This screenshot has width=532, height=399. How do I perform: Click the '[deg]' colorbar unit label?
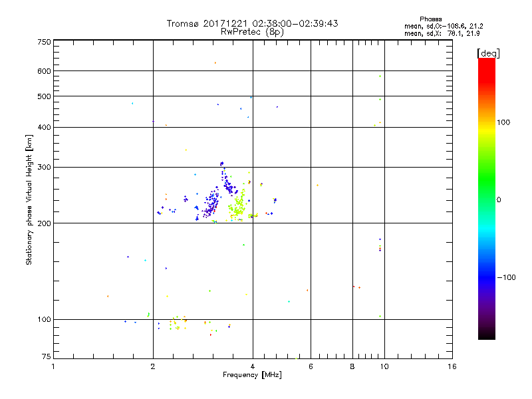pos(488,53)
